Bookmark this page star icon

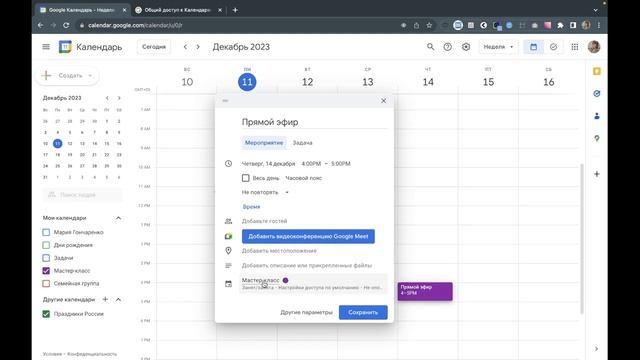coord(429,25)
